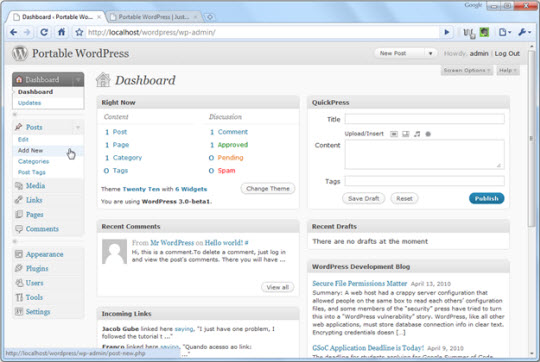Open the Hello world! post link
Screen dimensions: 540x362
point(224,243)
